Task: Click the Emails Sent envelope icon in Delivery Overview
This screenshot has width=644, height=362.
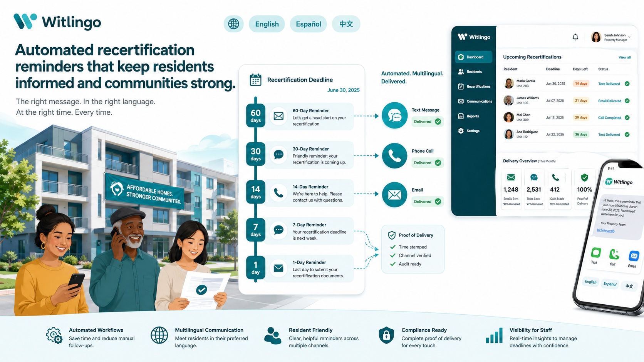Action: click(x=511, y=177)
